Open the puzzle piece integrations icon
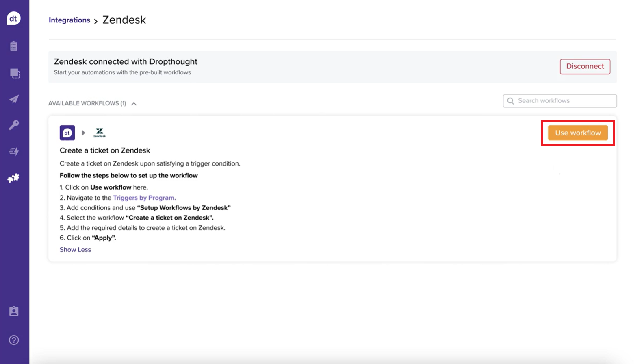644x364 pixels. (x=13, y=178)
